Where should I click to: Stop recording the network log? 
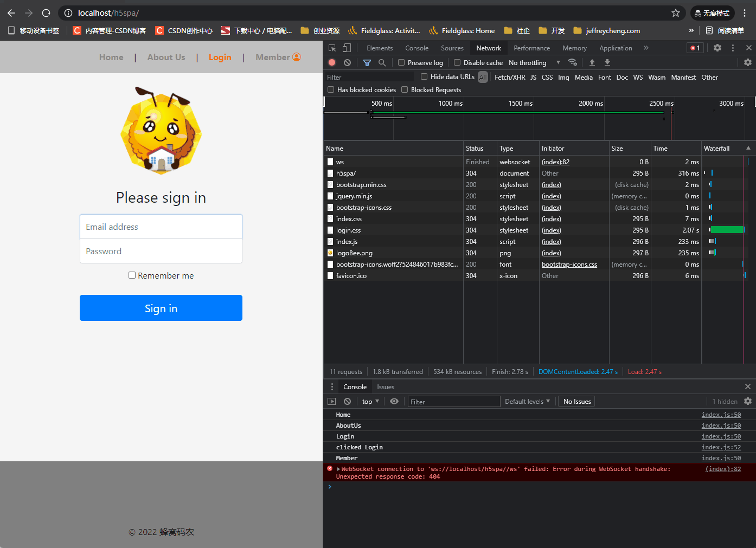[x=333, y=62]
